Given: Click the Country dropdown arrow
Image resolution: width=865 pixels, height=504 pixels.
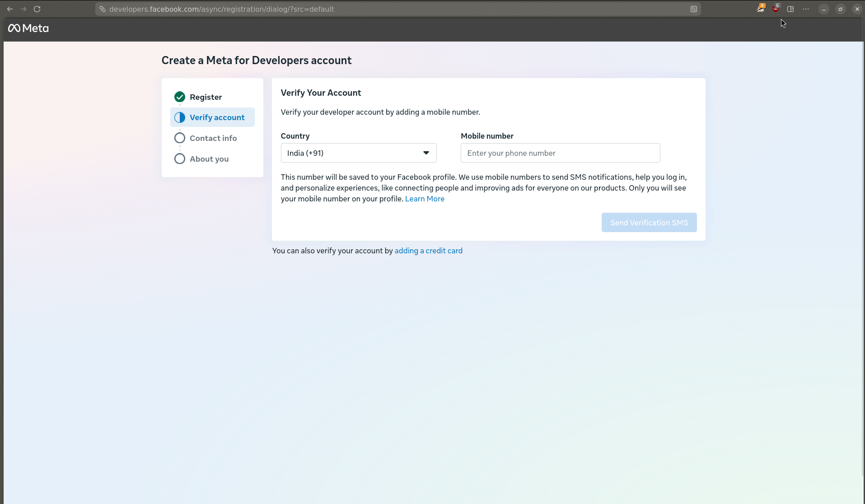Looking at the screenshot, I should coord(426,153).
